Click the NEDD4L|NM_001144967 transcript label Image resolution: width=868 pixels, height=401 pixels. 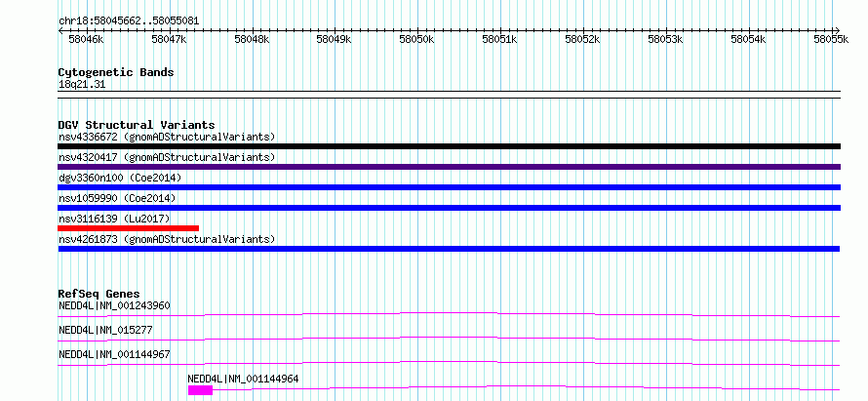click(114, 354)
